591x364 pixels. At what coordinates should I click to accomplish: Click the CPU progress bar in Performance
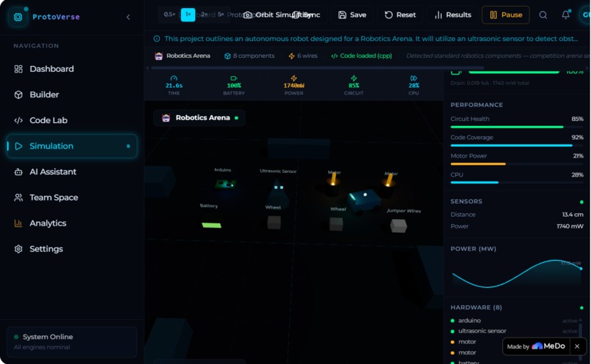[x=517, y=182]
